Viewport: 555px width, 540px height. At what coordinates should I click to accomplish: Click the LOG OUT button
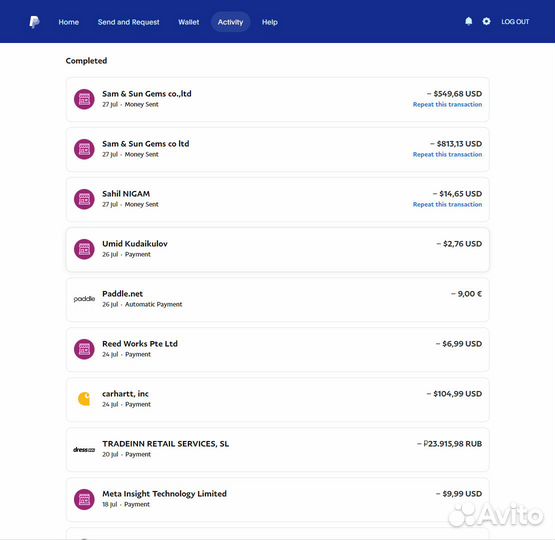click(x=515, y=22)
